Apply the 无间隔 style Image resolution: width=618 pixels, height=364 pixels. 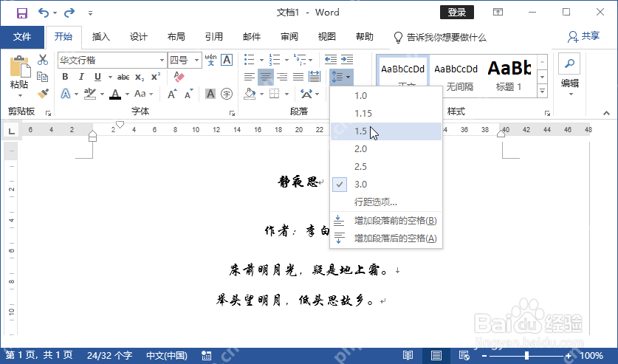pos(456,77)
